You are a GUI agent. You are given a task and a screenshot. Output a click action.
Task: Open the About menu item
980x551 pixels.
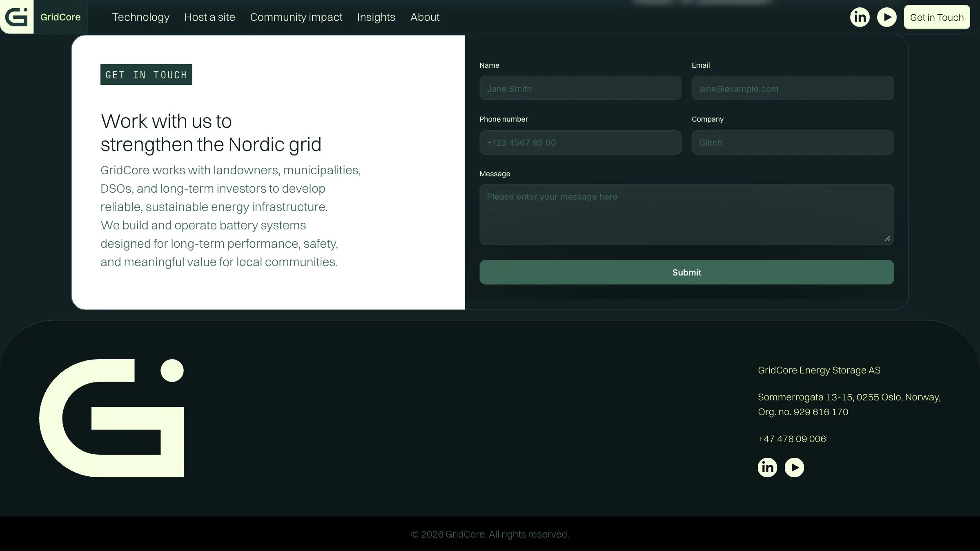coord(425,17)
